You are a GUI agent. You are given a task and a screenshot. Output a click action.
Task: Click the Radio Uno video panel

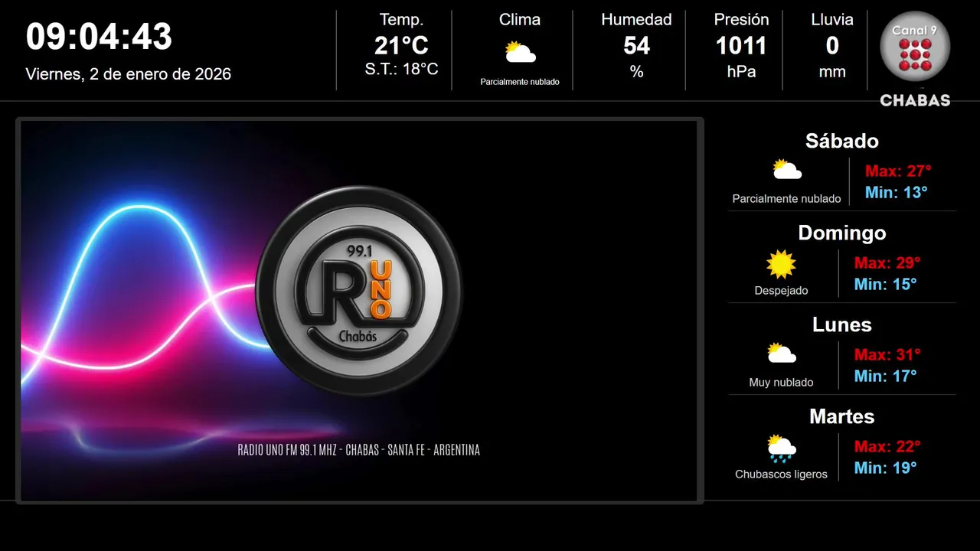[359, 311]
